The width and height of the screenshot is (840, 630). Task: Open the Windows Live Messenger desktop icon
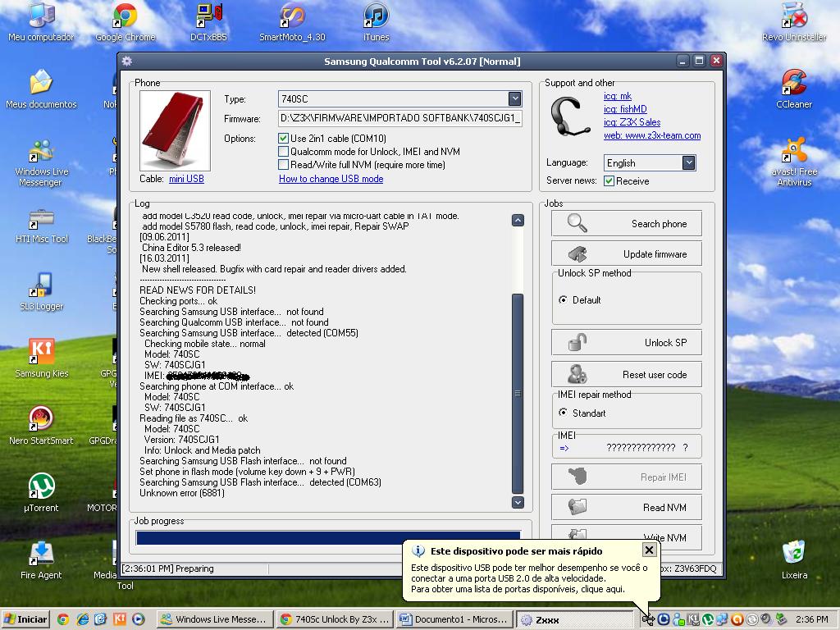point(41,163)
